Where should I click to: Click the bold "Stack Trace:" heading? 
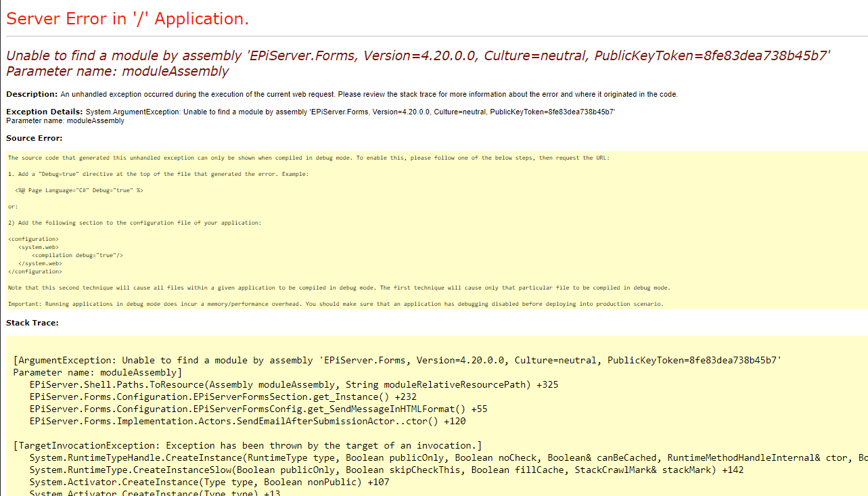[x=32, y=323]
